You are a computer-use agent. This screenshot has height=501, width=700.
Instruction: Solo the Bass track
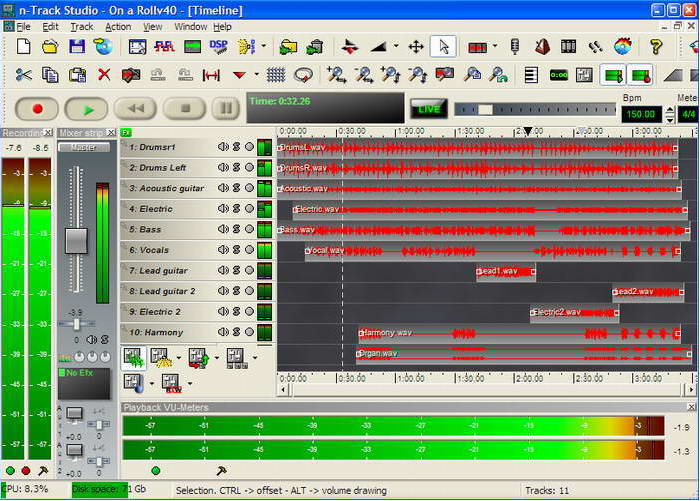(x=237, y=230)
